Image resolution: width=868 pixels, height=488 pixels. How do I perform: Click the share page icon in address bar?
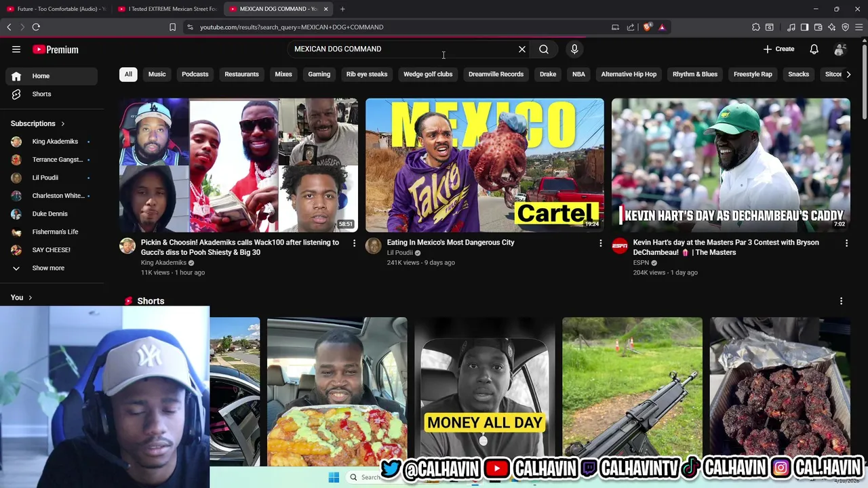pyautogui.click(x=631, y=27)
